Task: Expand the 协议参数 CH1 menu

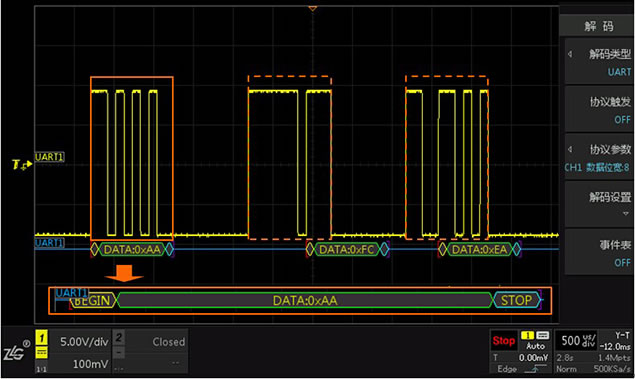Action: pos(599,157)
